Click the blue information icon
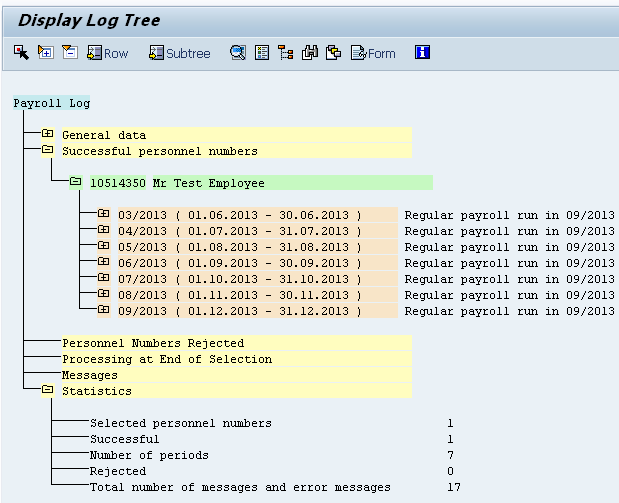 (422, 53)
